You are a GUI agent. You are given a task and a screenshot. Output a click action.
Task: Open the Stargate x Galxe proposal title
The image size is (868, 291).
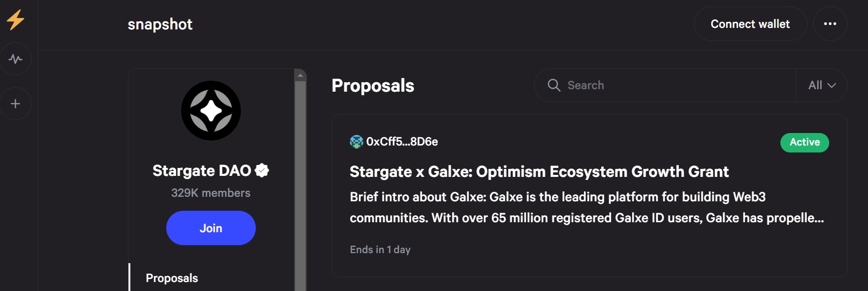(539, 172)
